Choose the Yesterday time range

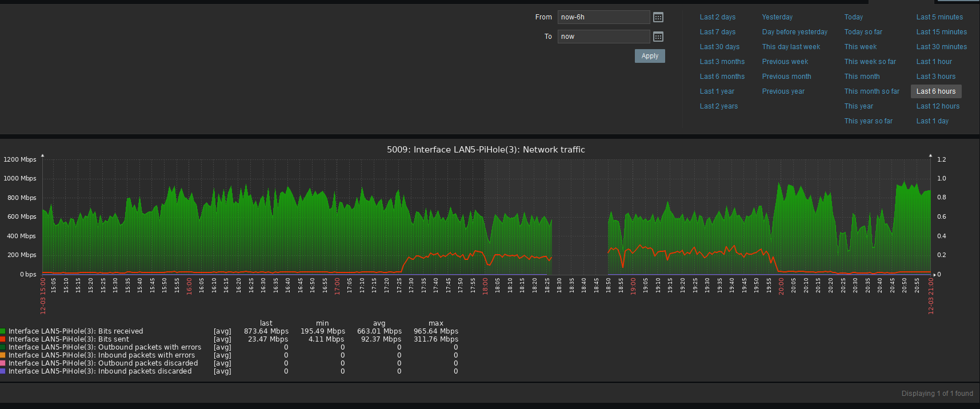(x=777, y=17)
